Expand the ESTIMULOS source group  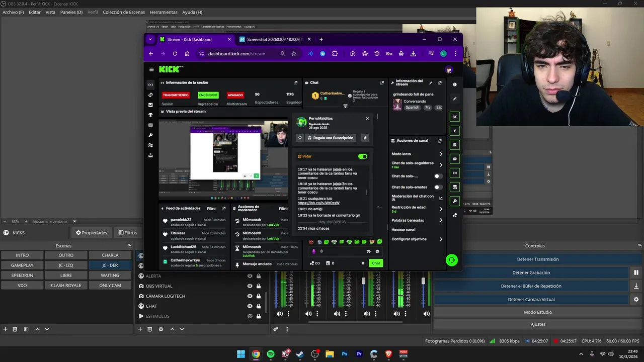point(141,316)
